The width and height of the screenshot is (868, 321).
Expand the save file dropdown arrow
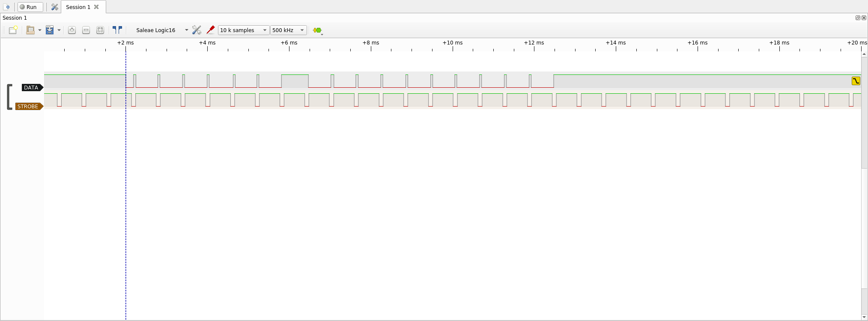59,30
